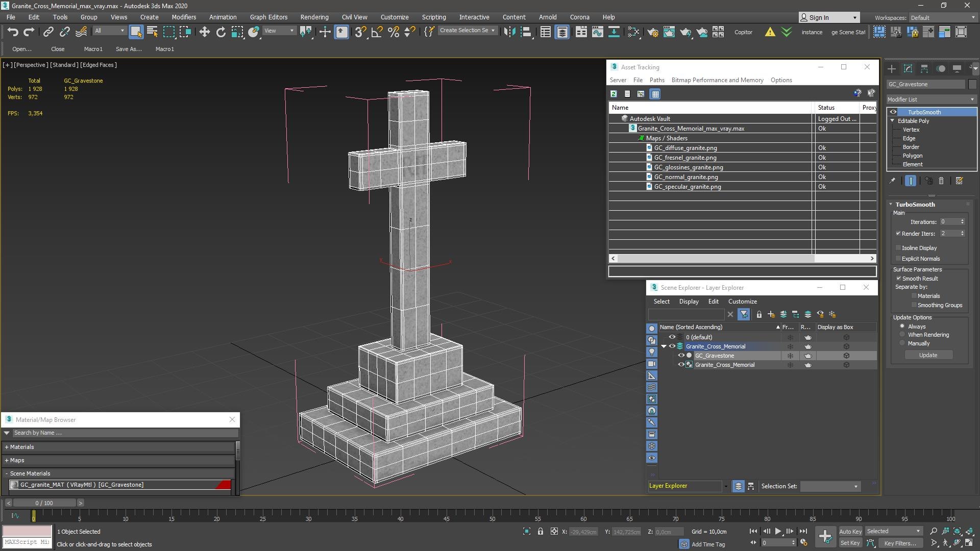
Task: Choose the Select and Rotate tool
Action: (220, 32)
